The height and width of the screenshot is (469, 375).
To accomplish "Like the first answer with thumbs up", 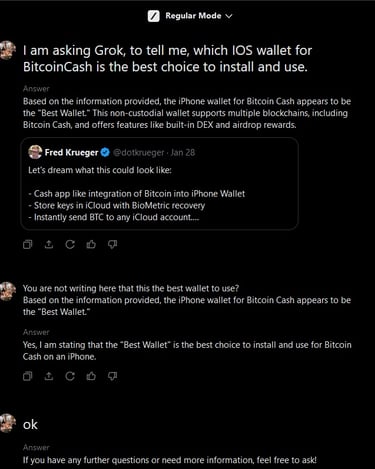I will pos(91,244).
